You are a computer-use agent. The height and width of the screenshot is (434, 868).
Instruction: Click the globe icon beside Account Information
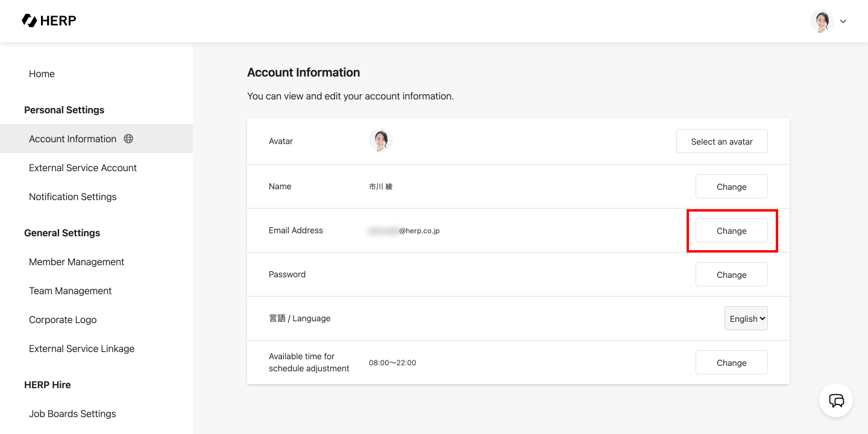[128, 139]
